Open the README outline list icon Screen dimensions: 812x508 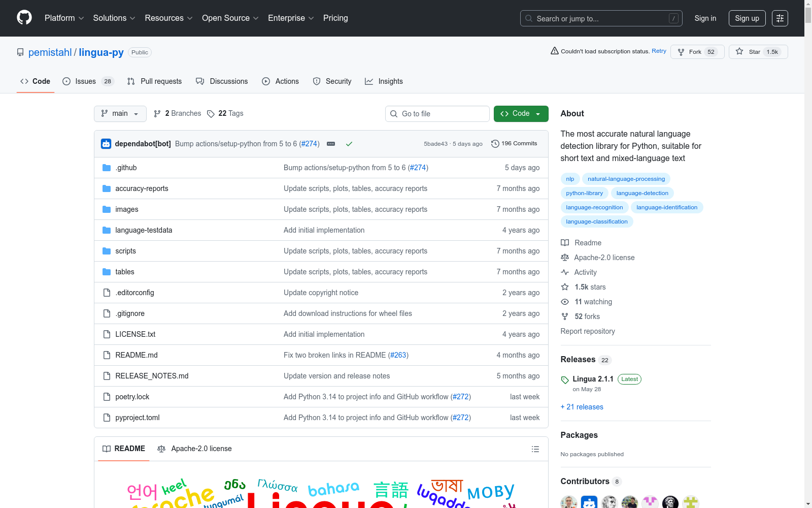click(535, 449)
